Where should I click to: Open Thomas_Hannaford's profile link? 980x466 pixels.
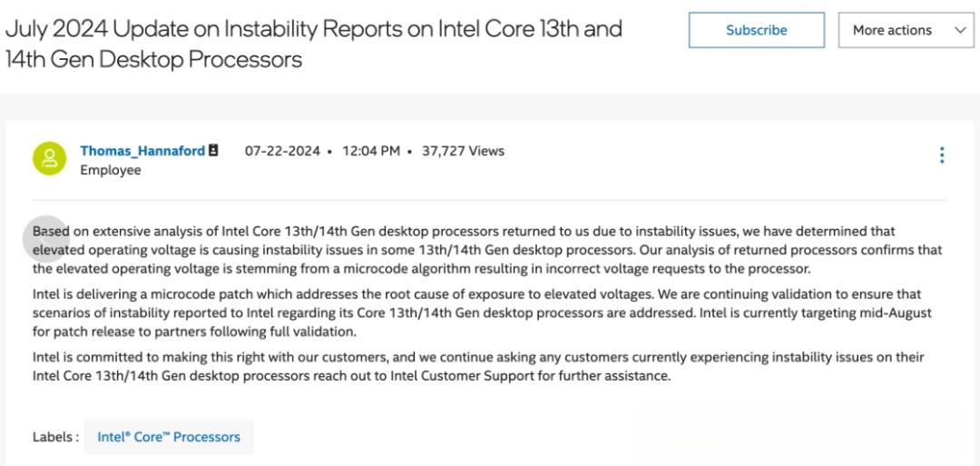coord(142,151)
